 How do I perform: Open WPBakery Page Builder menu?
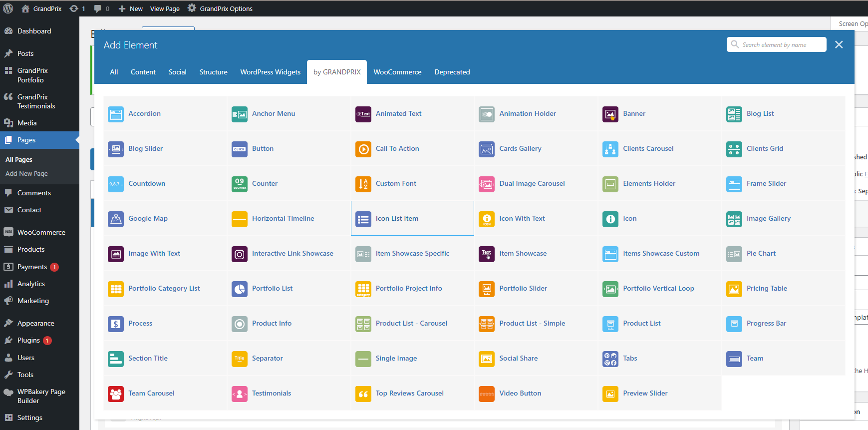(x=39, y=396)
